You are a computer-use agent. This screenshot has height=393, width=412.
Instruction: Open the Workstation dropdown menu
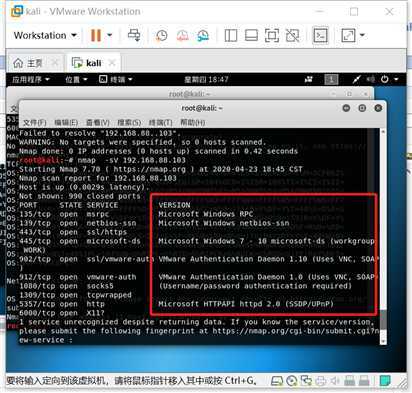click(45, 35)
